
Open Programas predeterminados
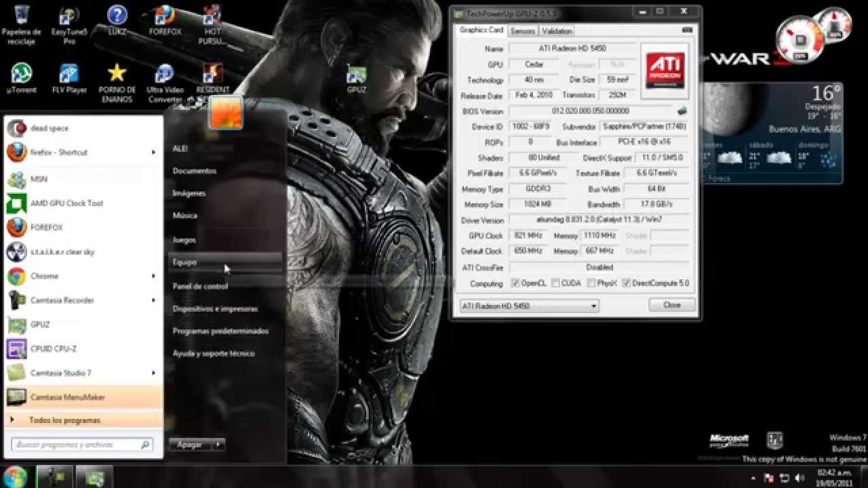tap(221, 331)
